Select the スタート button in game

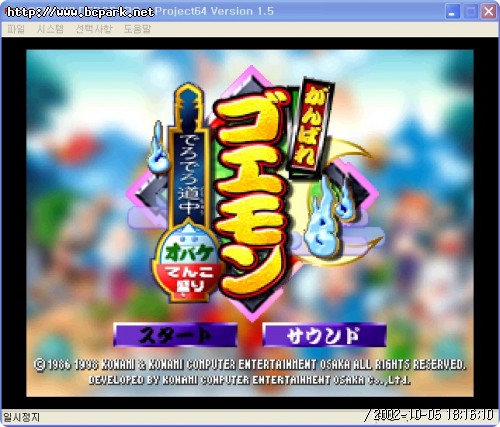pyautogui.click(x=175, y=335)
